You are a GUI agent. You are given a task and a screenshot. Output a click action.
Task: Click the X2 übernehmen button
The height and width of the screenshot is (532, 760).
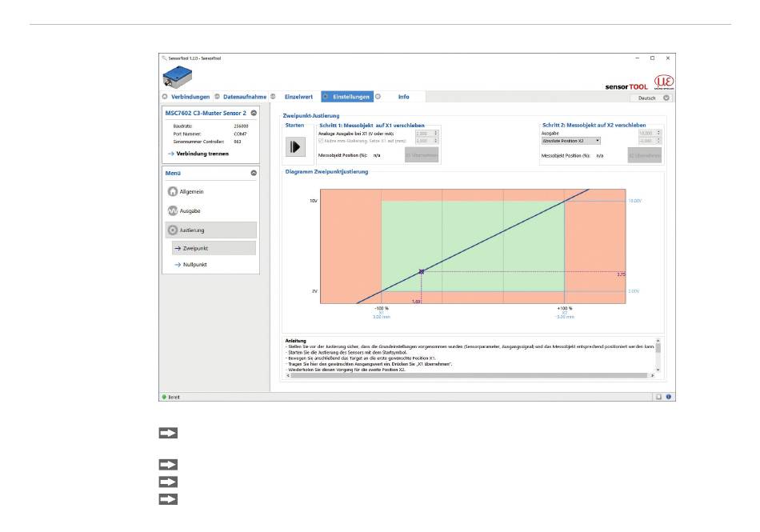click(644, 155)
